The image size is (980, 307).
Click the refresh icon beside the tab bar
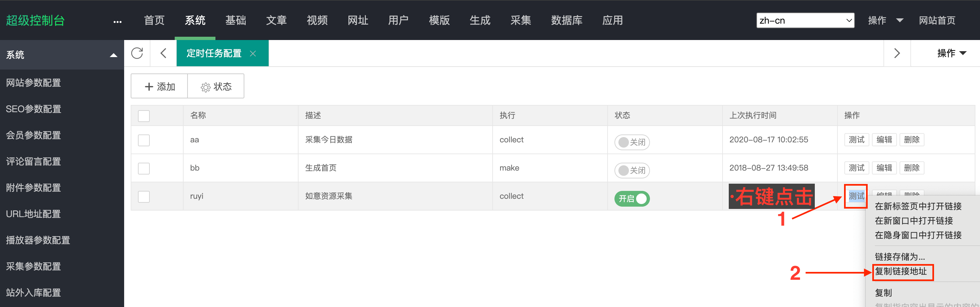click(137, 53)
